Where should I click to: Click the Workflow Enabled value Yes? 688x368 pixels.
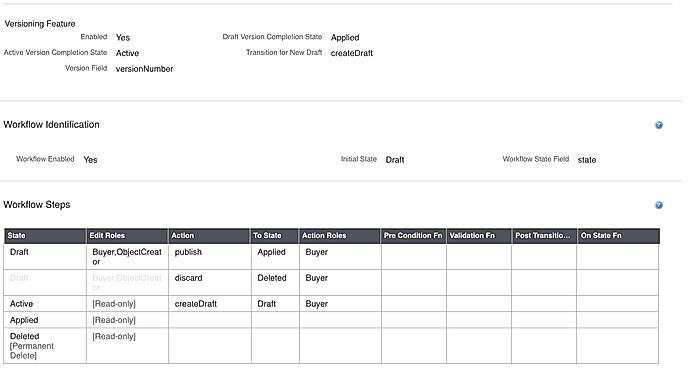pyautogui.click(x=90, y=160)
